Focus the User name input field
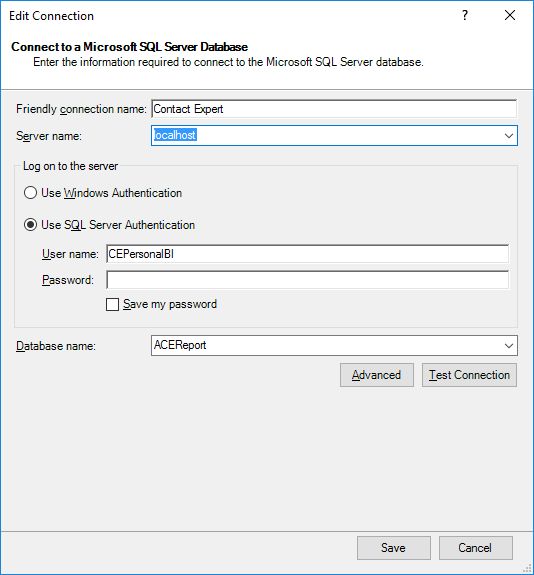The image size is (534, 575). pyautogui.click(x=307, y=254)
